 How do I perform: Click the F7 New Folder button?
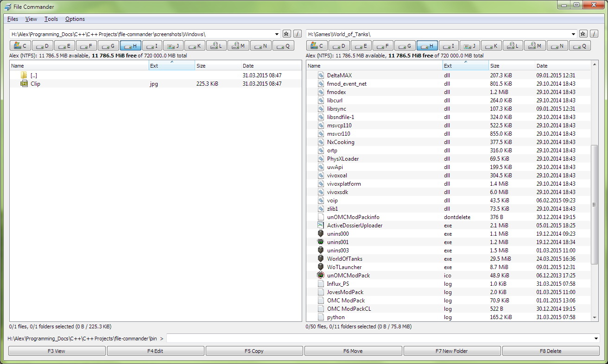(x=452, y=351)
